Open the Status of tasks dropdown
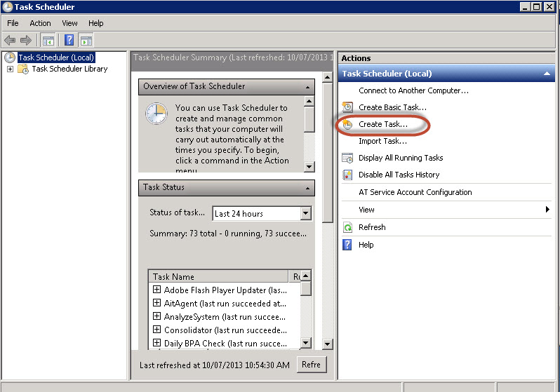This screenshot has height=392, width=560. pos(305,214)
